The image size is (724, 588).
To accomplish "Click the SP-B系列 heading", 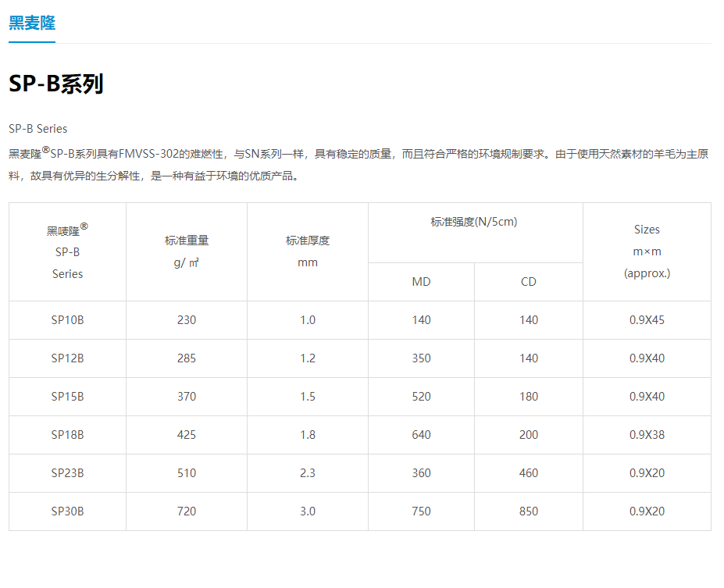I will pyautogui.click(x=56, y=84).
